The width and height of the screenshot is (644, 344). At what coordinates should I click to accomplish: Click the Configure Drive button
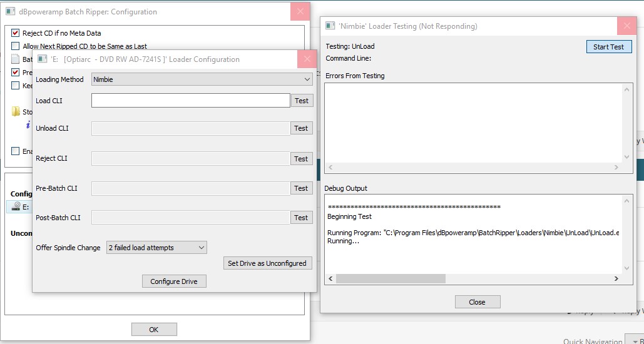tap(174, 281)
